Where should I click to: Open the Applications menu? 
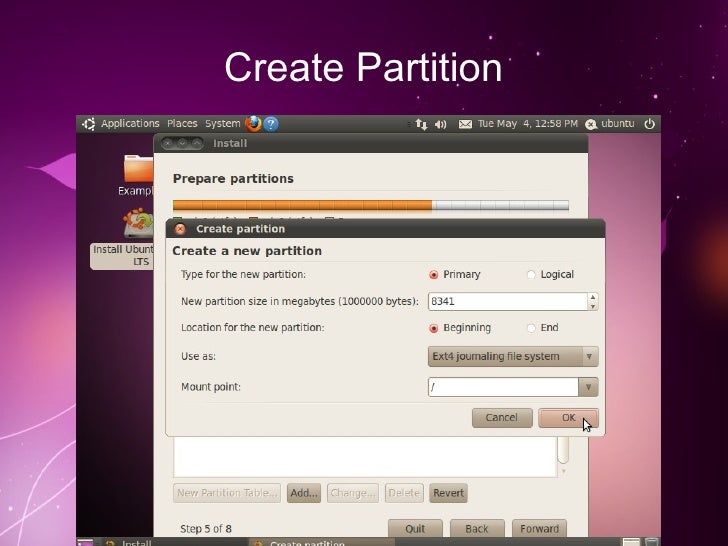coord(130,124)
